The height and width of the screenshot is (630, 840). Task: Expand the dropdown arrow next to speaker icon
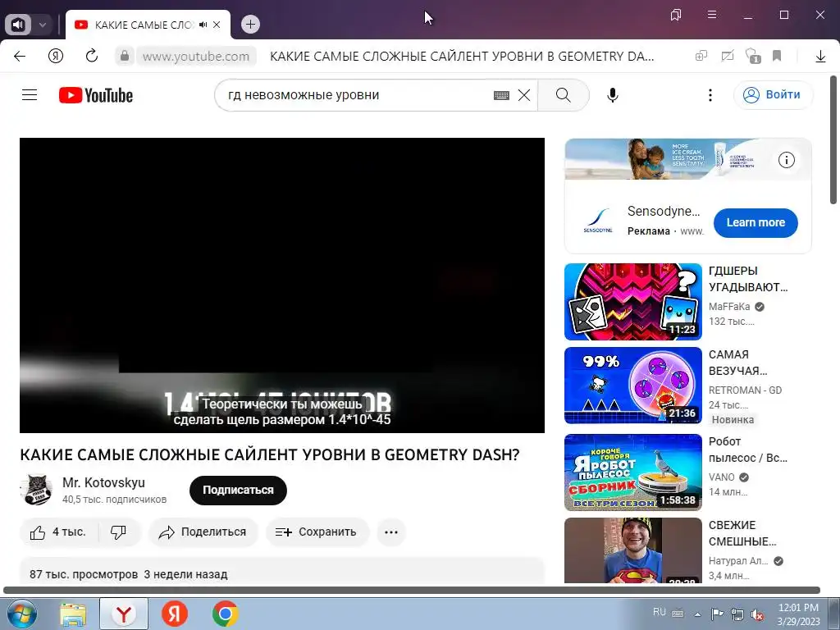tap(43, 25)
